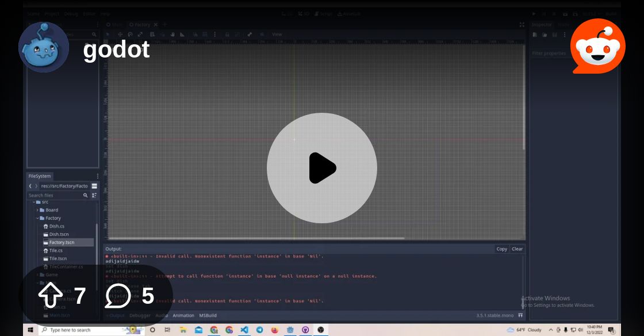Click the upvote arrow showing 7
Screen dimensions: 644x336
click(50, 295)
